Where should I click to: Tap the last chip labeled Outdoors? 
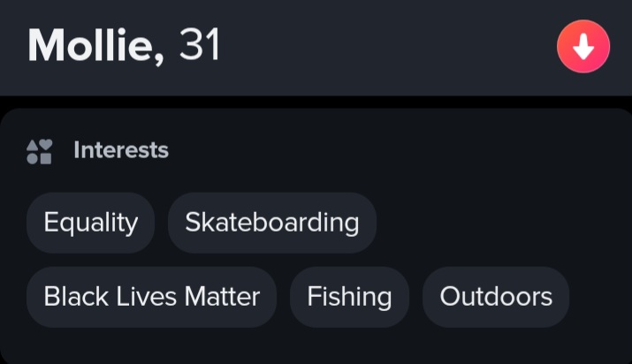[x=495, y=297]
